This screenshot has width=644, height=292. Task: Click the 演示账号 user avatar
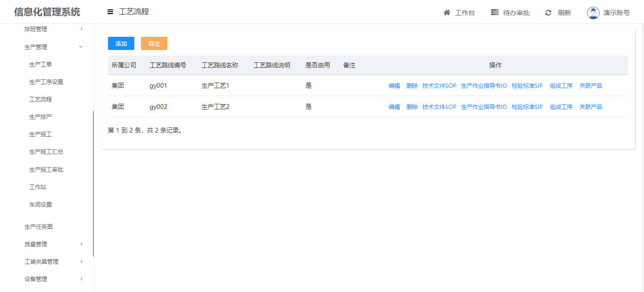(593, 13)
